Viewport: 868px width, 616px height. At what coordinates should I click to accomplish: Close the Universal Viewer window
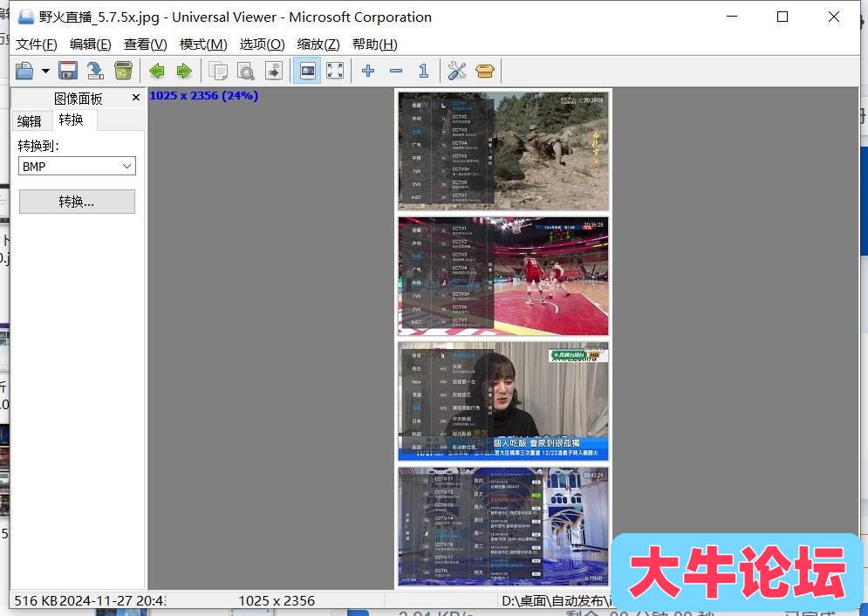(834, 17)
